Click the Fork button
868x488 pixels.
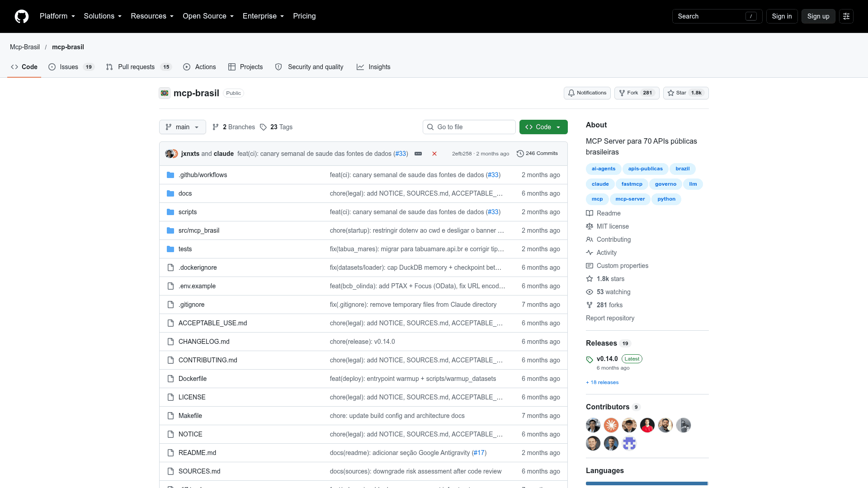pos(637,93)
